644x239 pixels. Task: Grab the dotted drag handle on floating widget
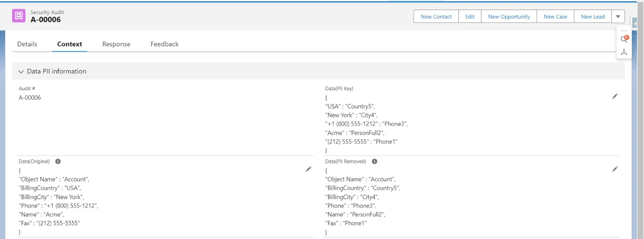tap(624, 31)
